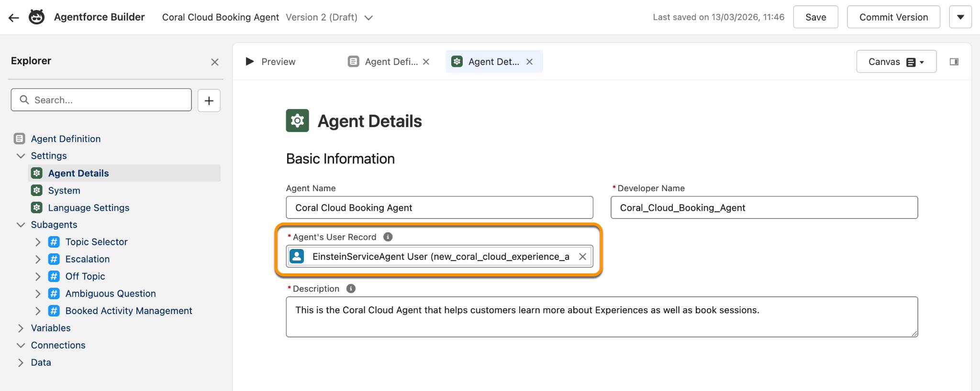The height and width of the screenshot is (391, 980).
Task: Select Escalation label in tree
Action: [88, 259]
